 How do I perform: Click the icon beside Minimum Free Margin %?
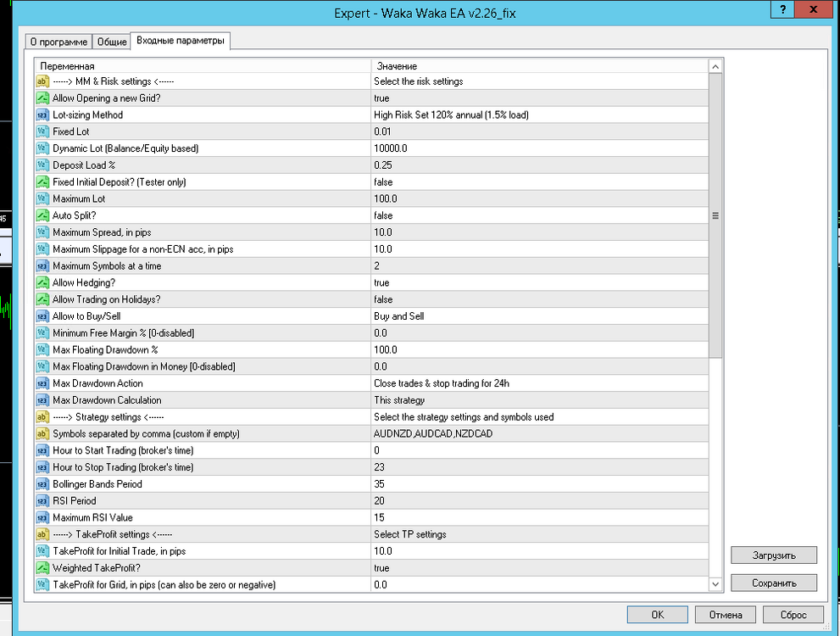point(42,333)
